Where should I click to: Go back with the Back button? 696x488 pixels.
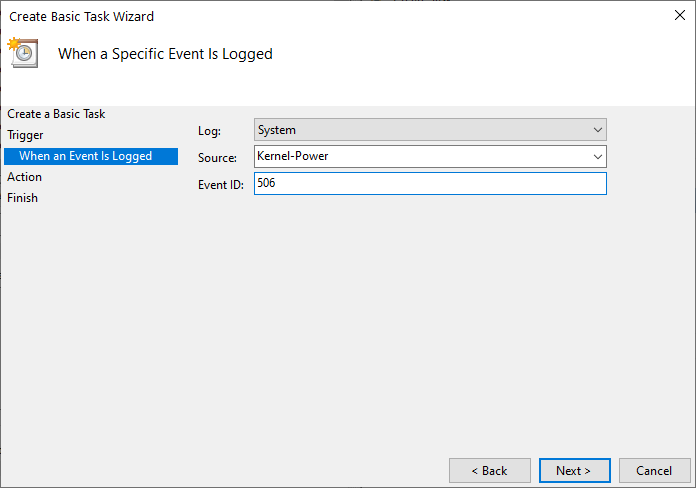[490, 471]
